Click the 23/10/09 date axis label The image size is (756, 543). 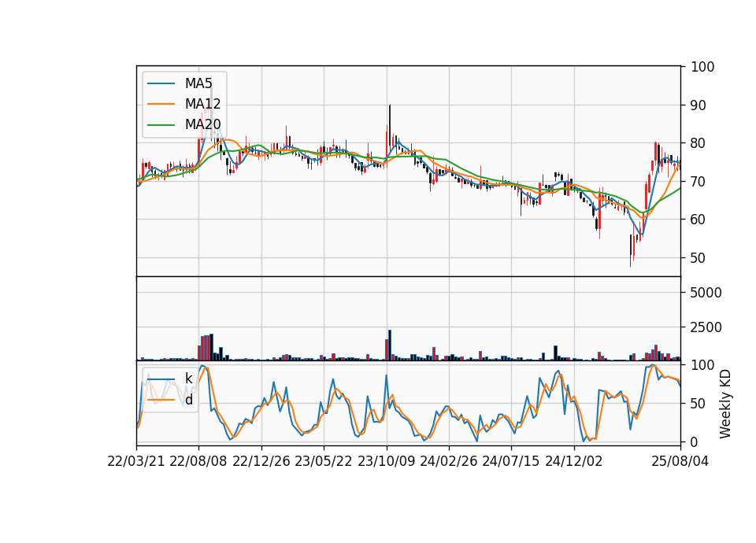tap(386, 461)
